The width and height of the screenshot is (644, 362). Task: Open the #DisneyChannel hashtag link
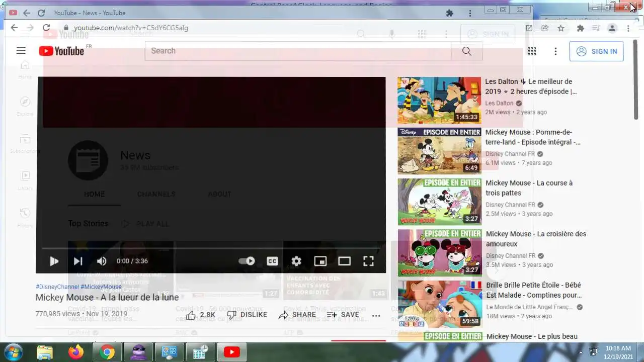(x=57, y=287)
